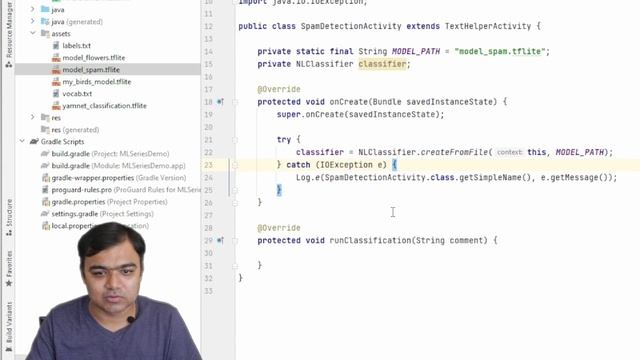Viewport: 640px width, 360px height.
Task: Fold the try block at line 21
Action: (x=235, y=140)
